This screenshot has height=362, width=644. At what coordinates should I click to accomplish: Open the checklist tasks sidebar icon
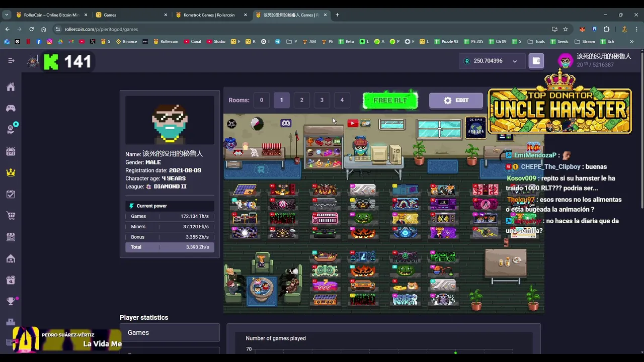point(11,194)
